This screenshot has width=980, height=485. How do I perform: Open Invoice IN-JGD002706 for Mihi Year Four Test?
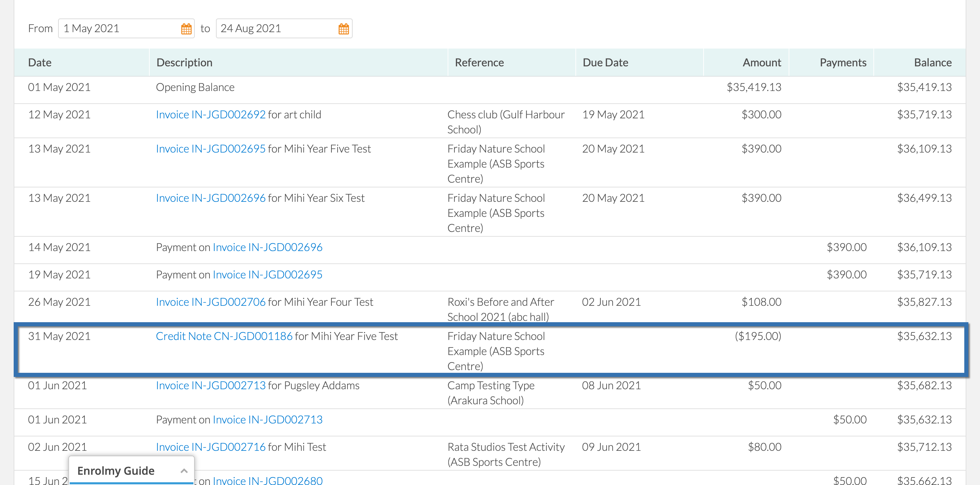pyautogui.click(x=211, y=302)
